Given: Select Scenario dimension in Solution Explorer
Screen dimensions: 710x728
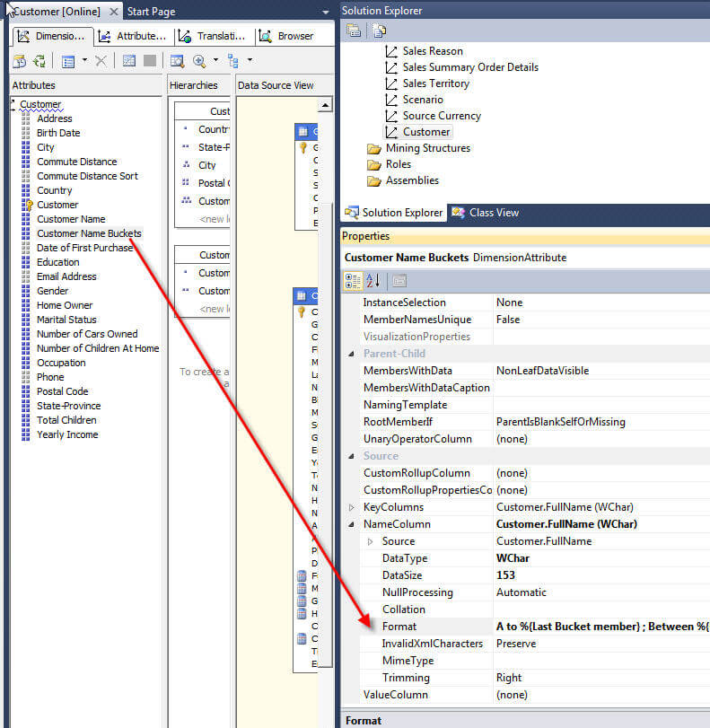Looking at the screenshot, I should (x=423, y=100).
